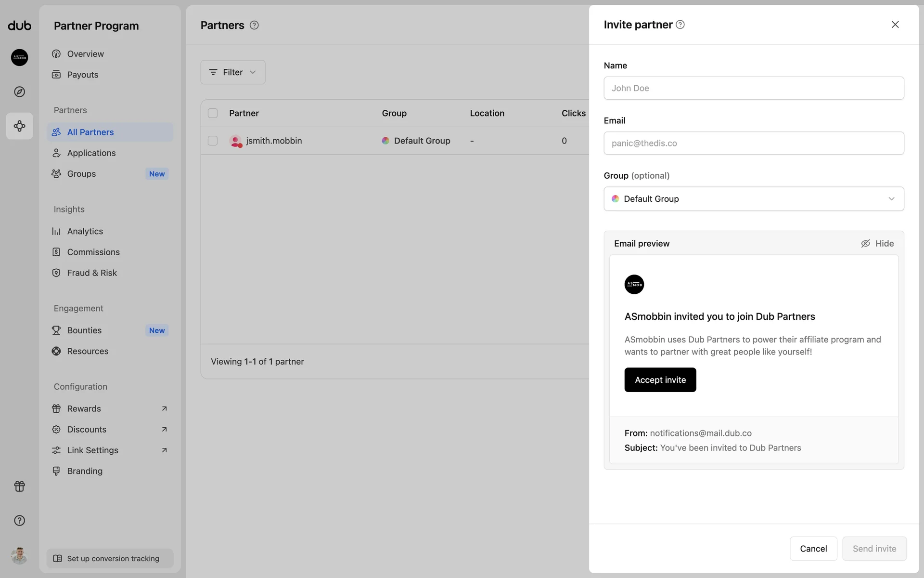The width and height of the screenshot is (924, 578).
Task: Open Rewards external link arrow
Action: [x=164, y=408]
